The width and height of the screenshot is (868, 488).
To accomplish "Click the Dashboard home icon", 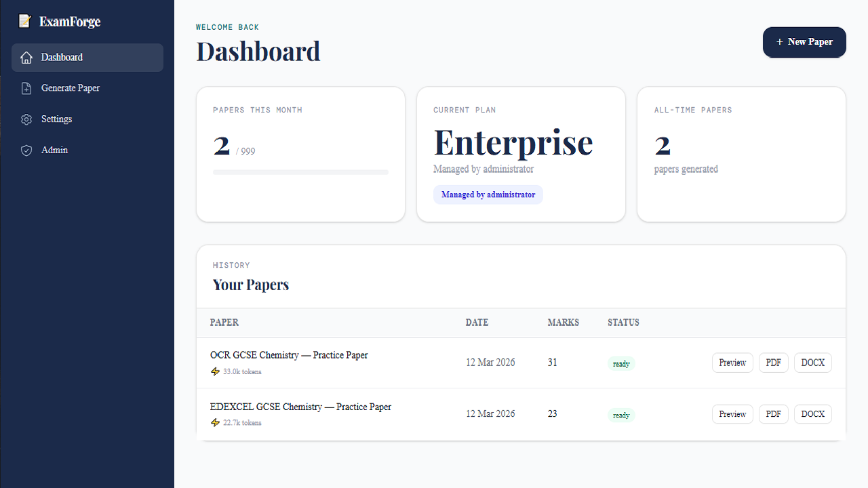I will click(26, 58).
